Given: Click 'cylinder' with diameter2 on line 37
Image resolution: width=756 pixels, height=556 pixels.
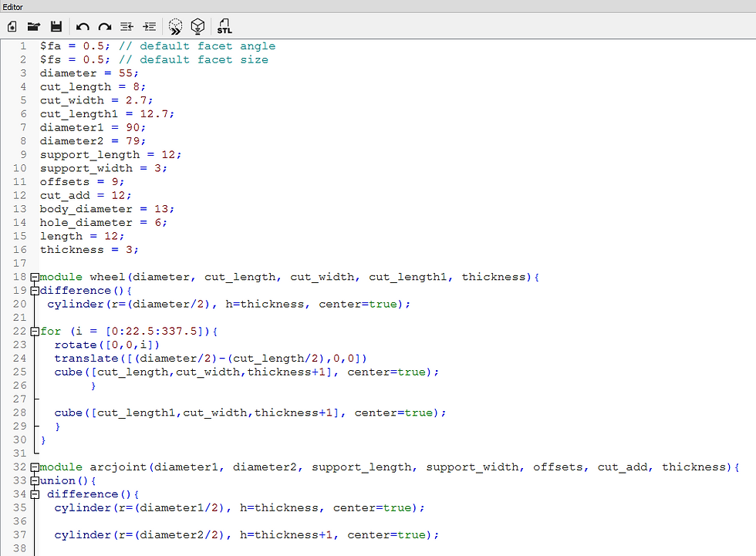Looking at the screenshot, I should [83, 535].
